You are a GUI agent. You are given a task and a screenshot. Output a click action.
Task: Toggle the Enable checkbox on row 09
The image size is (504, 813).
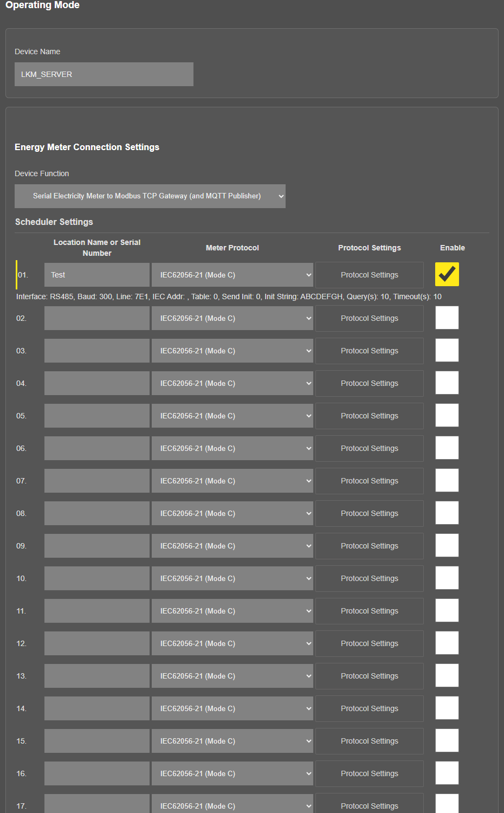(447, 545)
